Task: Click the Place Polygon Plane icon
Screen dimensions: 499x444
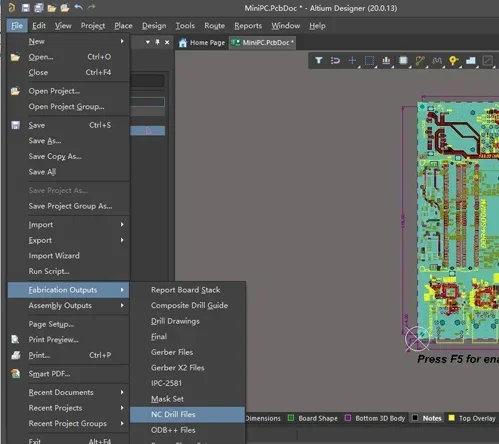Action: pyautogui.click(x=470, y=60)
